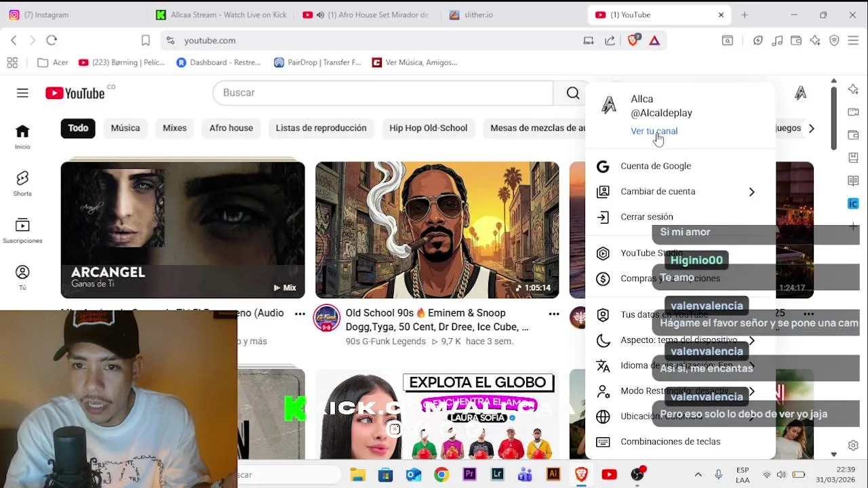Open the Brave main menu button

[x=853, y=41]
